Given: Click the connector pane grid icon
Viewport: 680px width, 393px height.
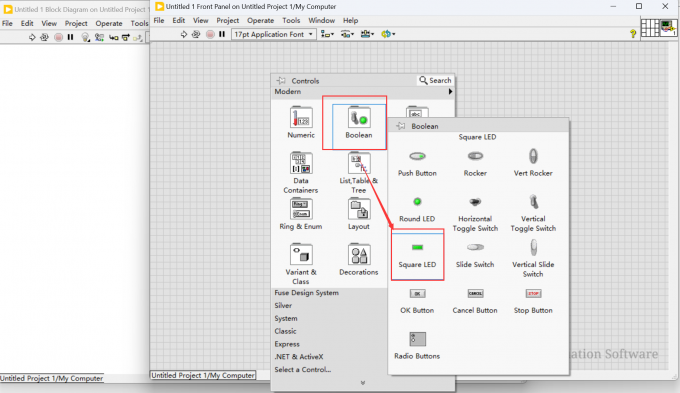Looking at the screenshot, I should coord(650,28).
